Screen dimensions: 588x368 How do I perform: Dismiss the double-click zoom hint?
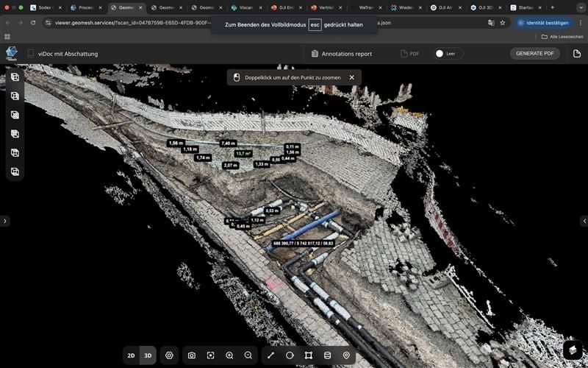coord(351,77)
